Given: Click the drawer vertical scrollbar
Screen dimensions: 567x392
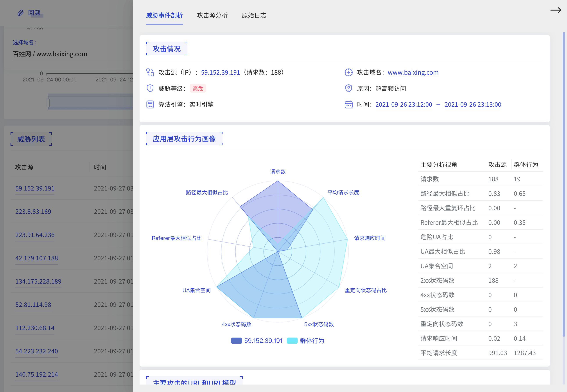Looking at the screenshot, I should pos(563,184).
